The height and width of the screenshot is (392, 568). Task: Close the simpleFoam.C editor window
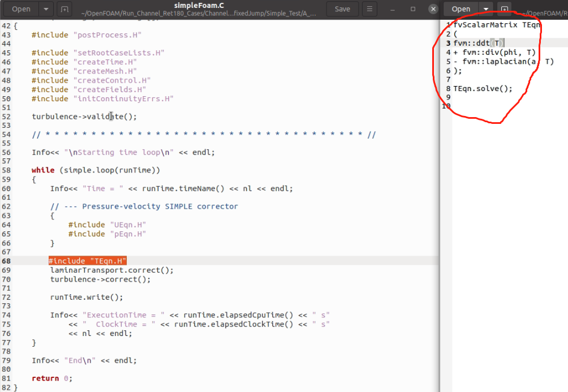[x=433, y=9]
